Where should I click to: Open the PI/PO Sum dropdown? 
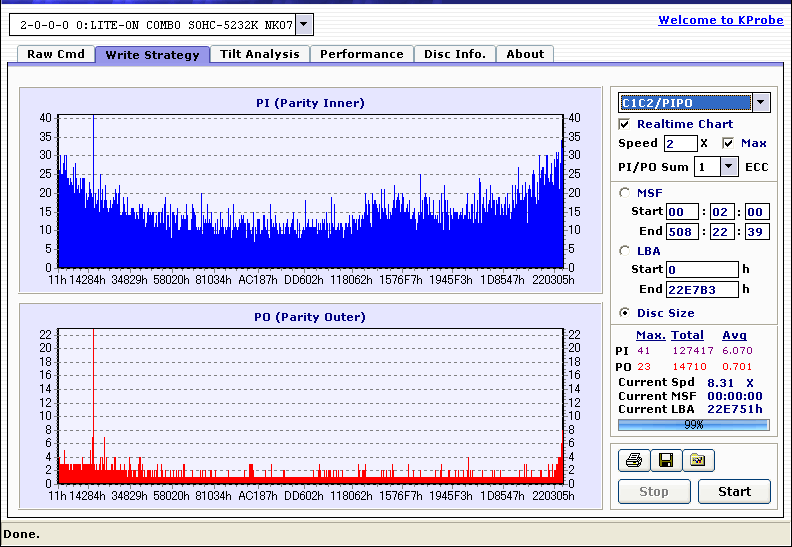[727, 167]
